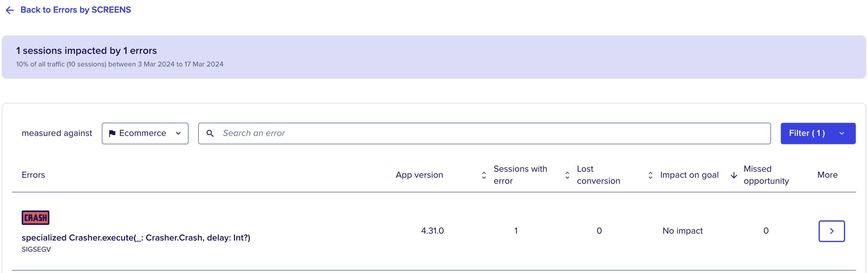Sort by Sessions with error column
The image size is (868, 273).
567,175
